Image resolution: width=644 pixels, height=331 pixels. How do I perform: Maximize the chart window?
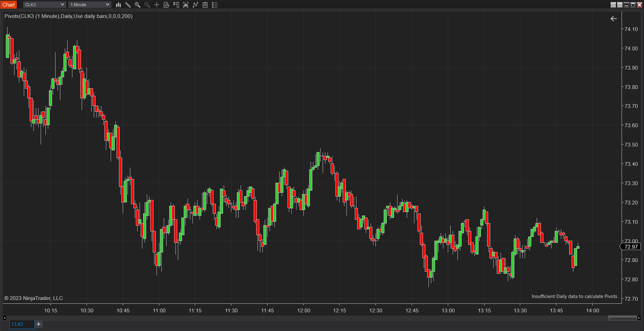tap(633, 5)
